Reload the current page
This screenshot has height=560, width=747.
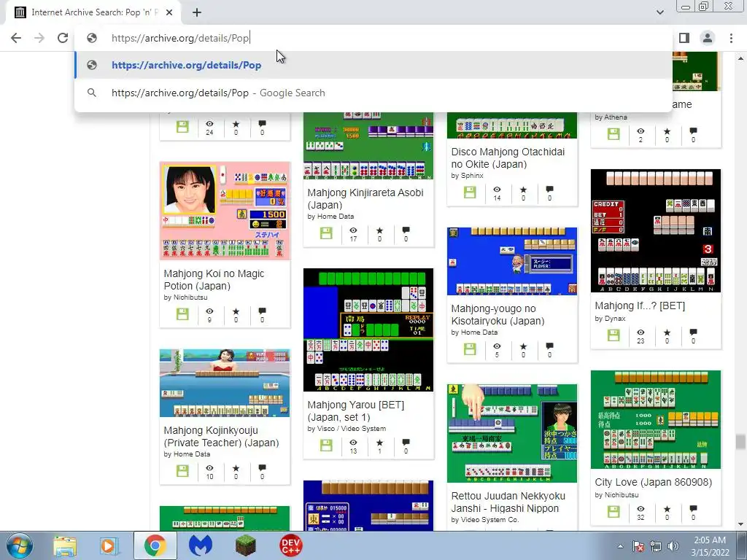point(63,38)
